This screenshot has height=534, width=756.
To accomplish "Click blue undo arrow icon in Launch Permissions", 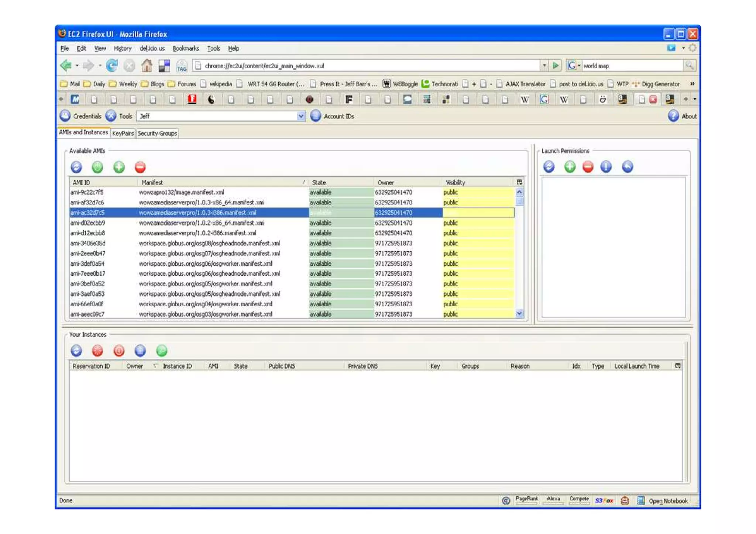I will coord(627,167).
